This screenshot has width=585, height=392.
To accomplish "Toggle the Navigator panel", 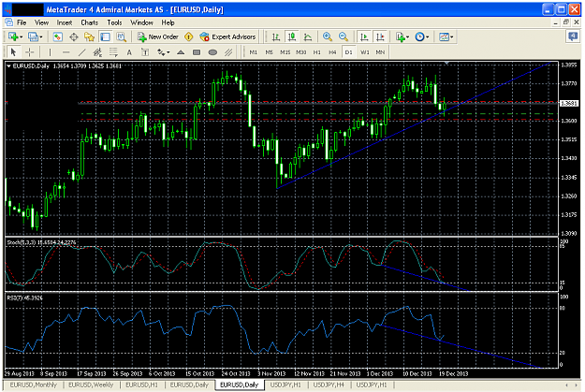I will click(x=90, y=36).
